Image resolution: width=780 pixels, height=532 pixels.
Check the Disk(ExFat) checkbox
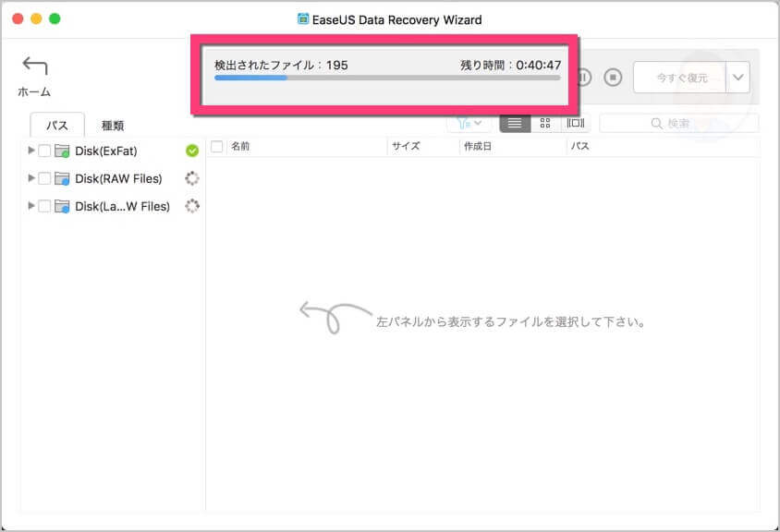click(44, 151)
